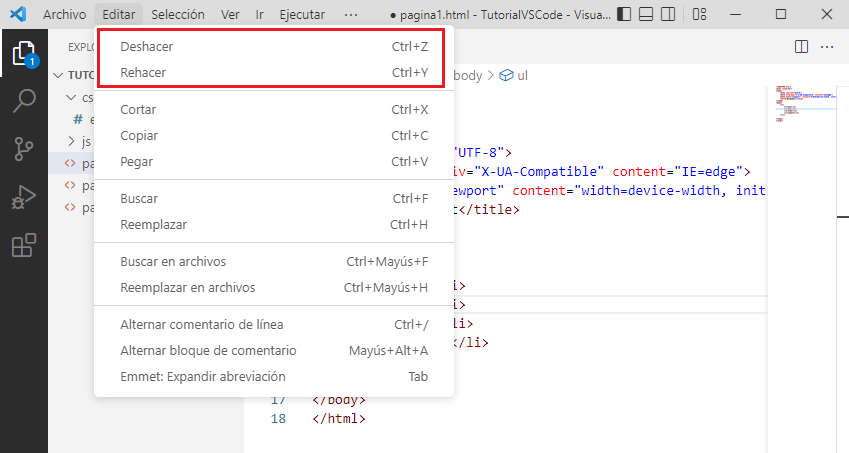849x453 pixels.
Task: Close the open Editar menu
Action: tap(119, 15)
